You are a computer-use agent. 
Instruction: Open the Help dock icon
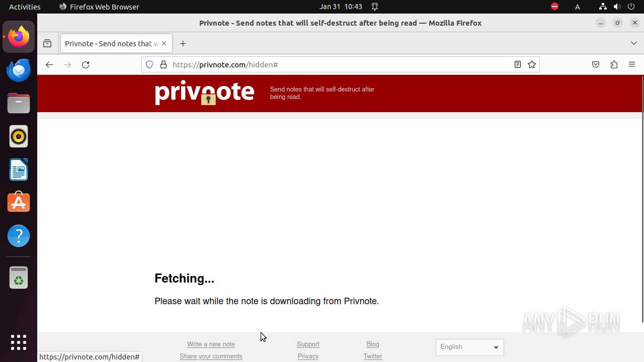click(19, 236)
